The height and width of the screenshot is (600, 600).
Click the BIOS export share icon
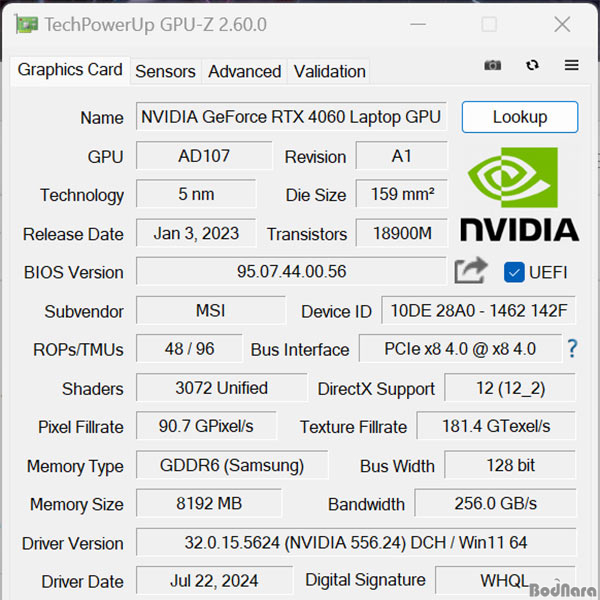tap(471, 271)
